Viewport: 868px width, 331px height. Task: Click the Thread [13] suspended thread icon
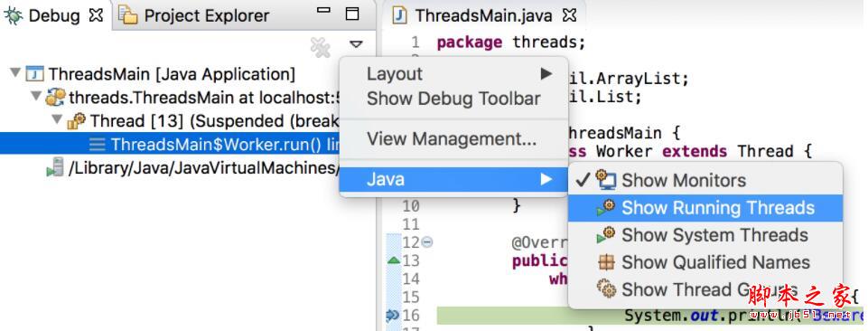tap(76, 121)
